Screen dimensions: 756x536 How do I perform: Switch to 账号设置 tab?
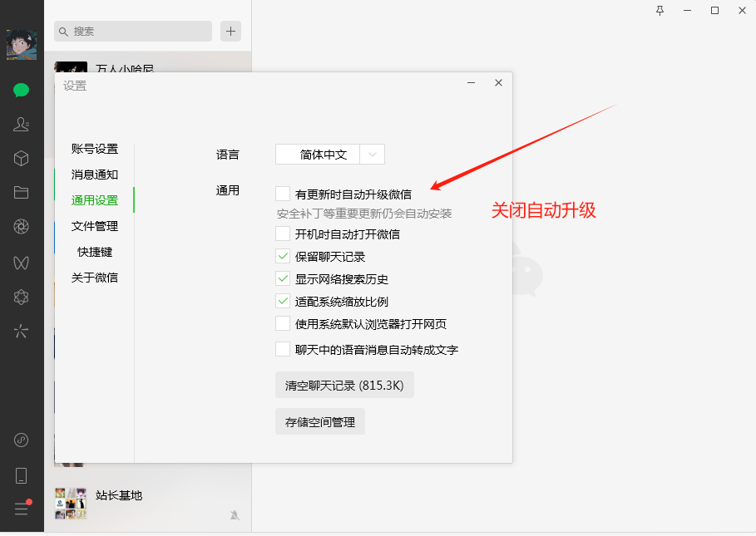coord(95,149)
